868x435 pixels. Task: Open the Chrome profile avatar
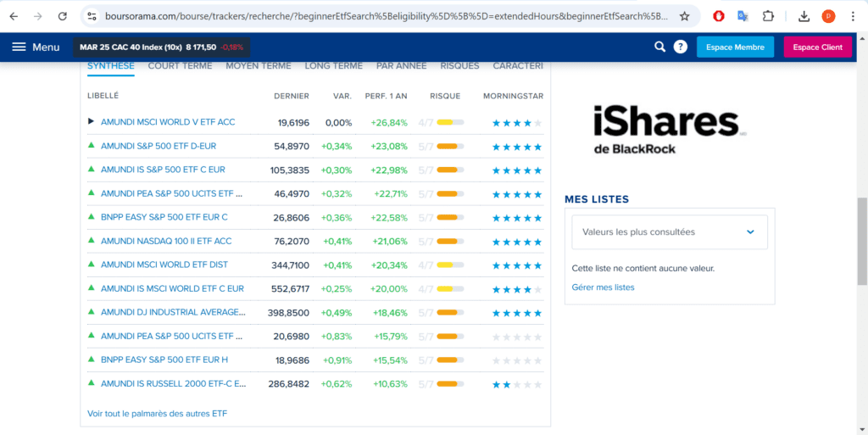(x=828, y=17)
